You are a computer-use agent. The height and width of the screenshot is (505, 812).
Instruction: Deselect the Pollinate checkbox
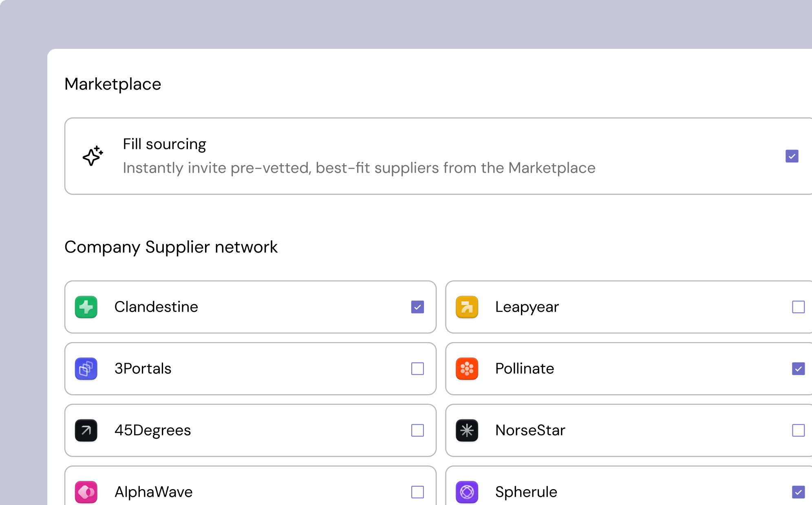[x=798, y=369]
